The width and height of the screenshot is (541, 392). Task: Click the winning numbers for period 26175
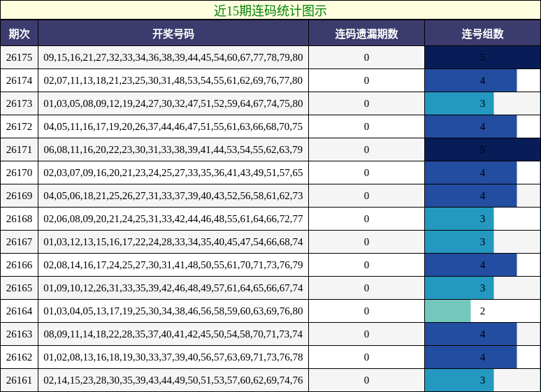point(173,57)
